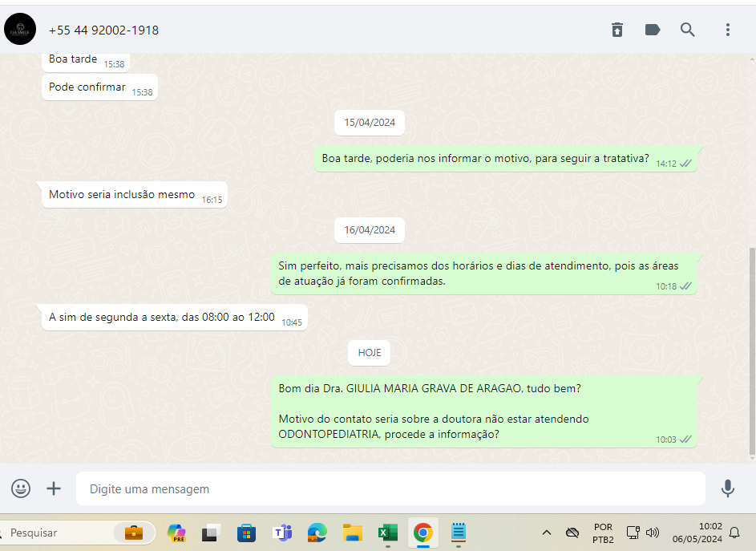This screenshot has width=756, height=551.
Task: Open Microsoft Edge from taskbar
Action: tap(317, 533)
